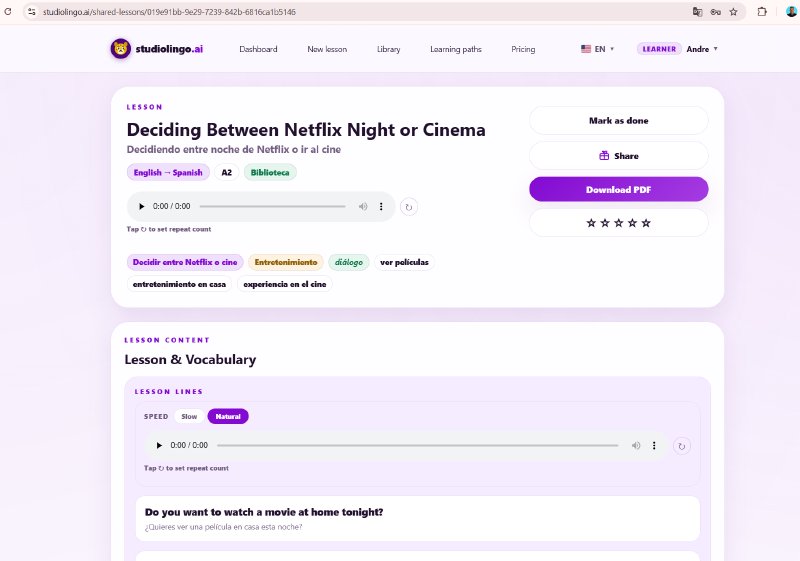Click the A2 level tag

click(227, 172)
